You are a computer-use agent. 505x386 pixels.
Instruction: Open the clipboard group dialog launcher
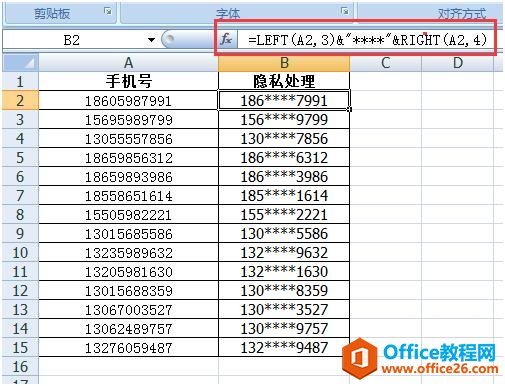(x=108, y=11)
